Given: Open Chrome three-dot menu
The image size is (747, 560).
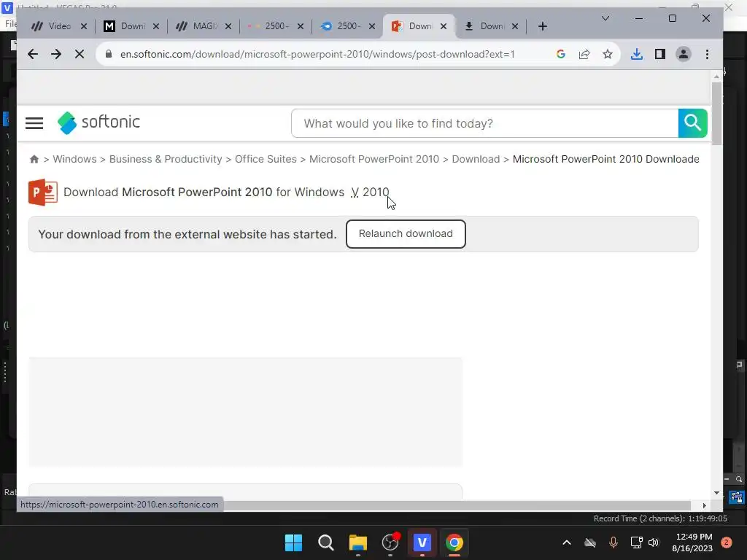Looking at the screenshot, I should [707, 54].
